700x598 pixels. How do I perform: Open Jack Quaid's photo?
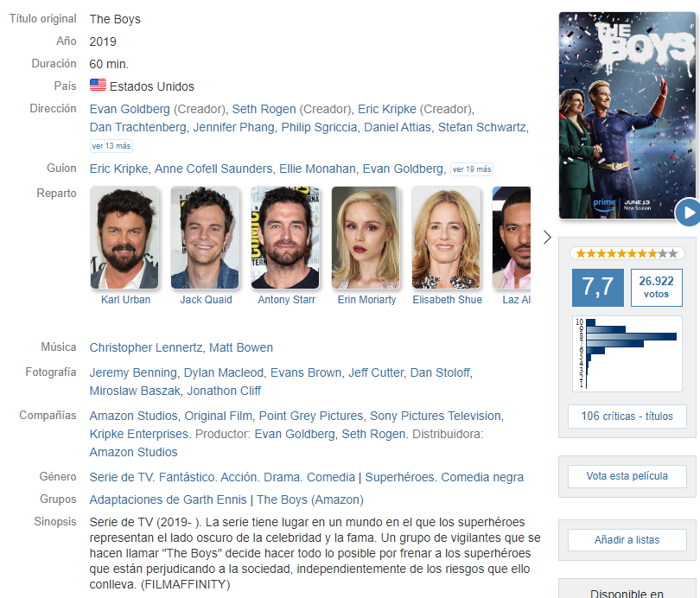point(205,238)
